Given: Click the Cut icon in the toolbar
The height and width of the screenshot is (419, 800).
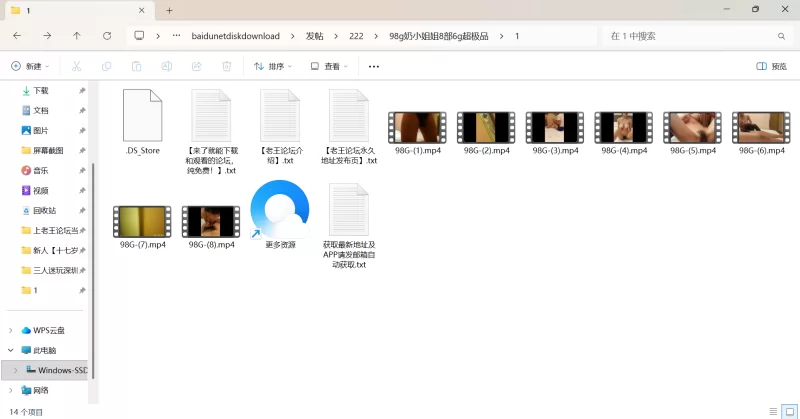Looking at the screenshot, I should tap(76, 66).
